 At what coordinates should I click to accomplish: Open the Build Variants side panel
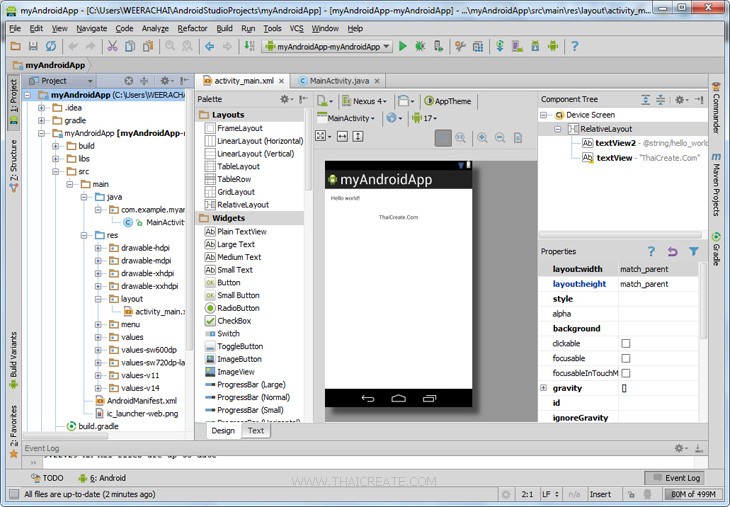[x=14, y=360]
